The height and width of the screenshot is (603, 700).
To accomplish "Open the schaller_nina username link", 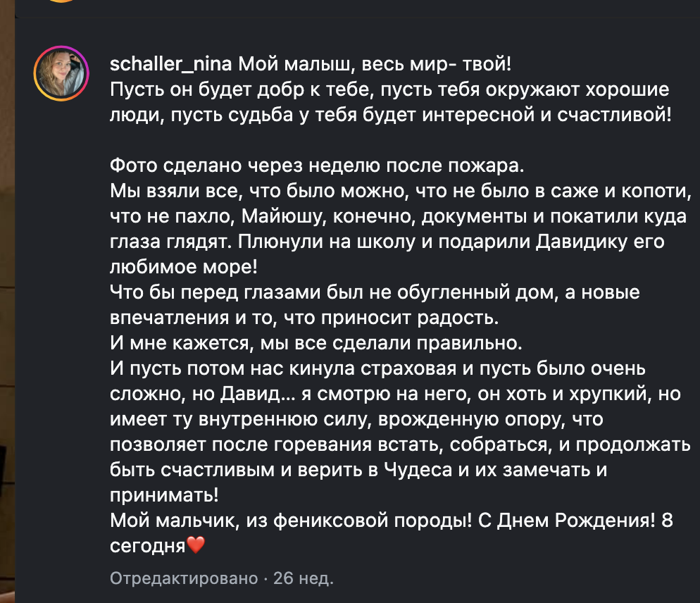I will [171, 64].
